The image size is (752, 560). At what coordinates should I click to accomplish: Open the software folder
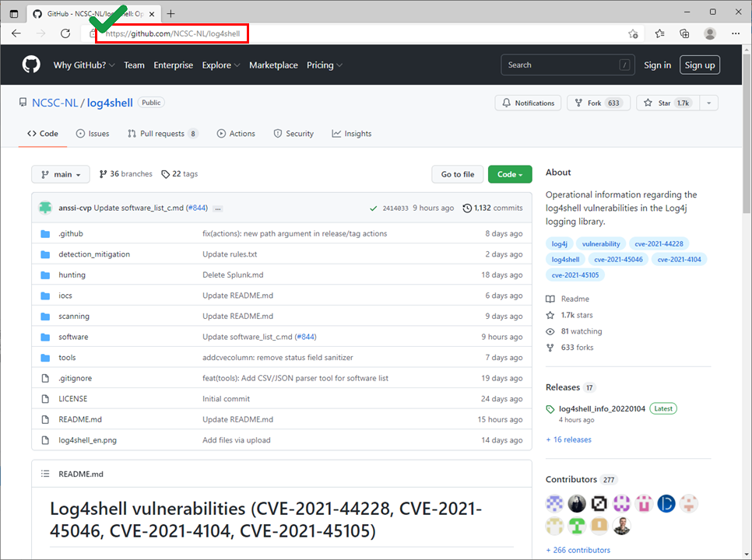(73, 337)
